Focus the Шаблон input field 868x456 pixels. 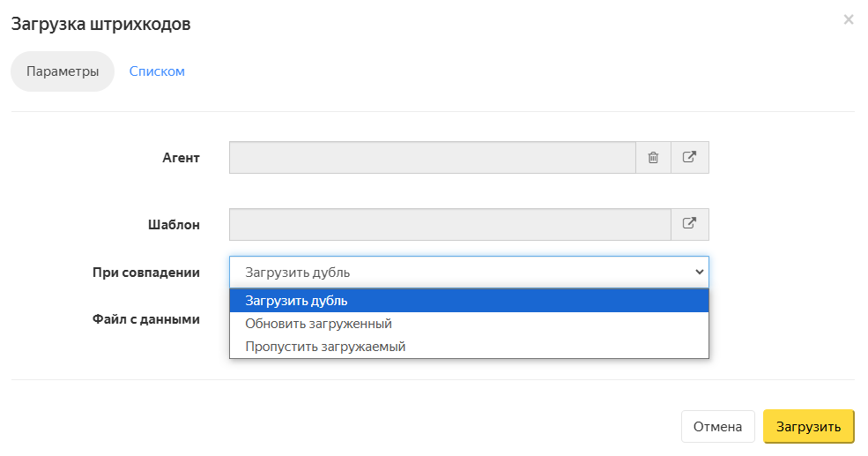(x=449, y=224)
